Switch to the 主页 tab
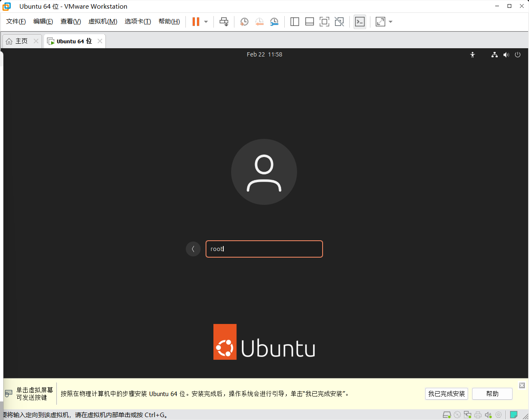Image resolution: width=529 pixels, height=420 pixels. coord(20,41)
